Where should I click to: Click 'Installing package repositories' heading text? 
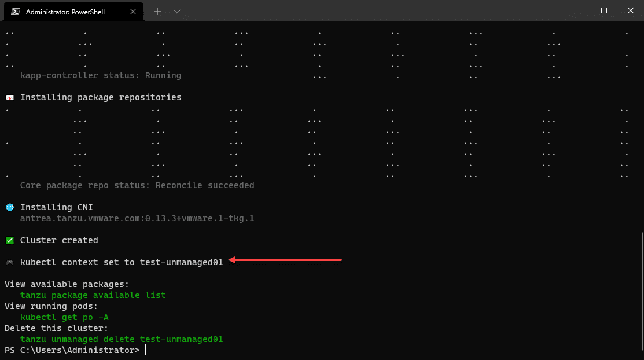[101, 97]
